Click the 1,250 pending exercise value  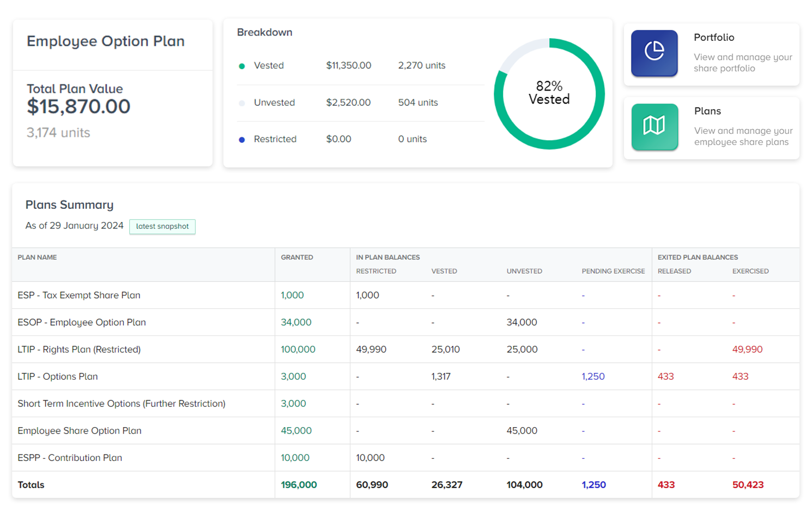coord(593,376)
